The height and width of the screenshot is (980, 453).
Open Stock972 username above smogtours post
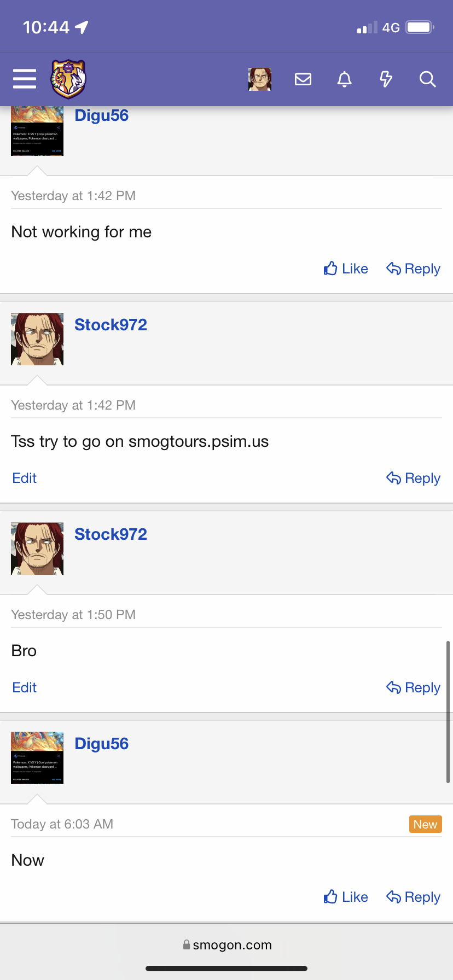(111, 325)
